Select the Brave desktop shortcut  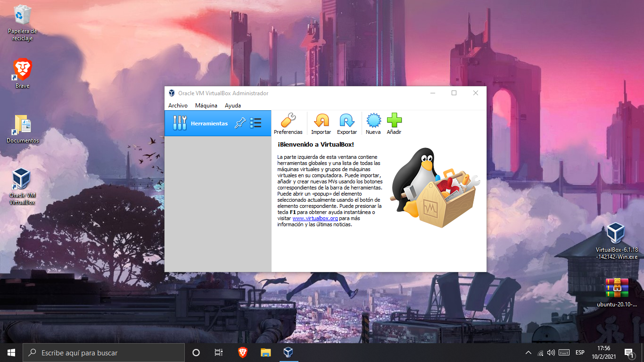[22, 74]
